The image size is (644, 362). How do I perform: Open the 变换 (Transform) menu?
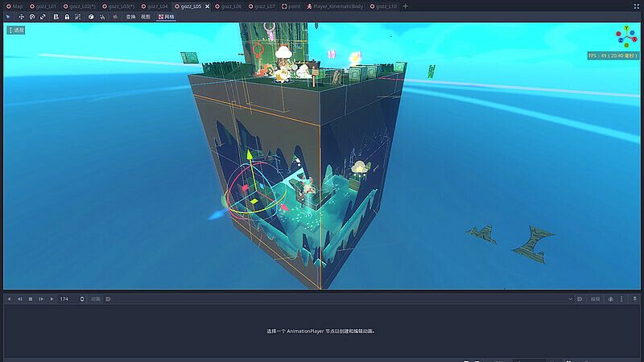click(x=130, y=16)
